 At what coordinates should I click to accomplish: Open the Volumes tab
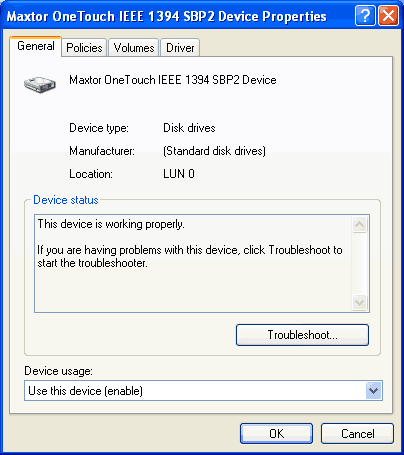[x=134, y=48]
